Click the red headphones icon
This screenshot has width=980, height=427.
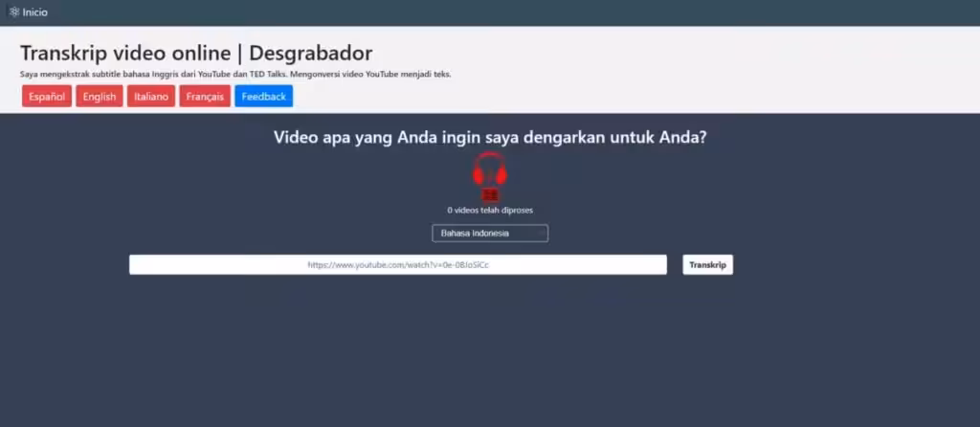(489, 169)
